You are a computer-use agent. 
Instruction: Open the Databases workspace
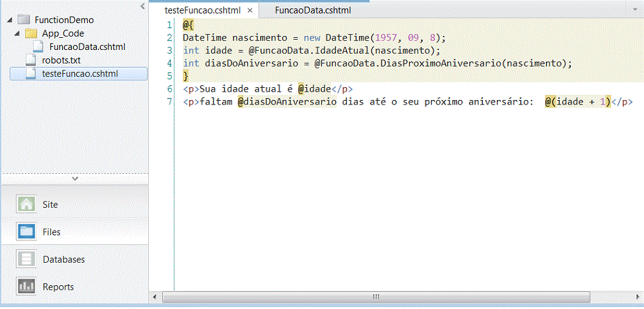point(74,260)
